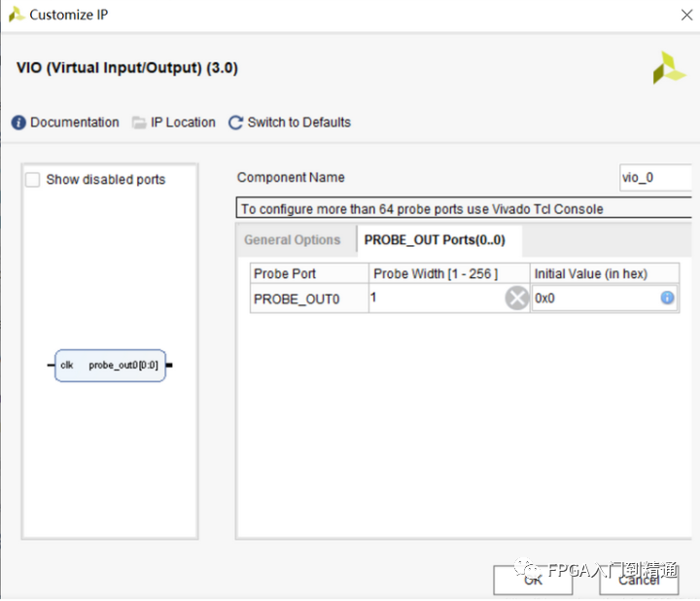The image size is (700, 601).
Task: Open the Documentation info icon
Action: 18,123
